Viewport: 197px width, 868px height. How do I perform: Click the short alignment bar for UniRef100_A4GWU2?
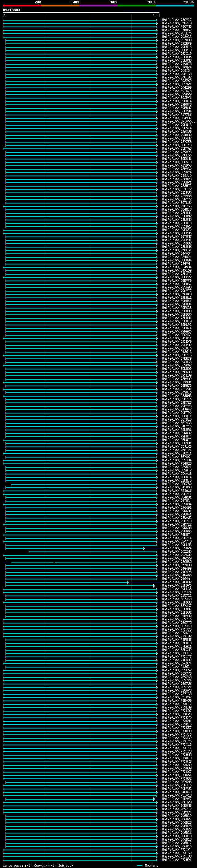67,582
